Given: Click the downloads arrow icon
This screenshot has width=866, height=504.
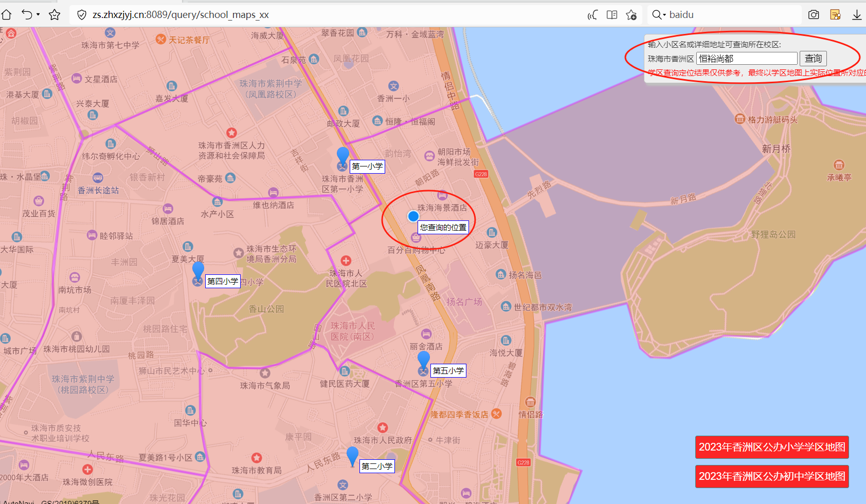Looking at the screenshot, I should click(857, 15).
